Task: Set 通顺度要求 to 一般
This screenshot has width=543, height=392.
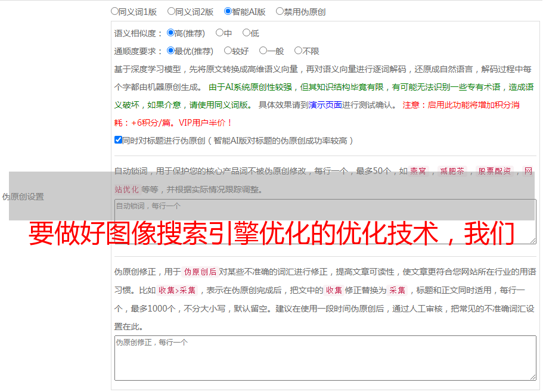Action: [263, 51]
